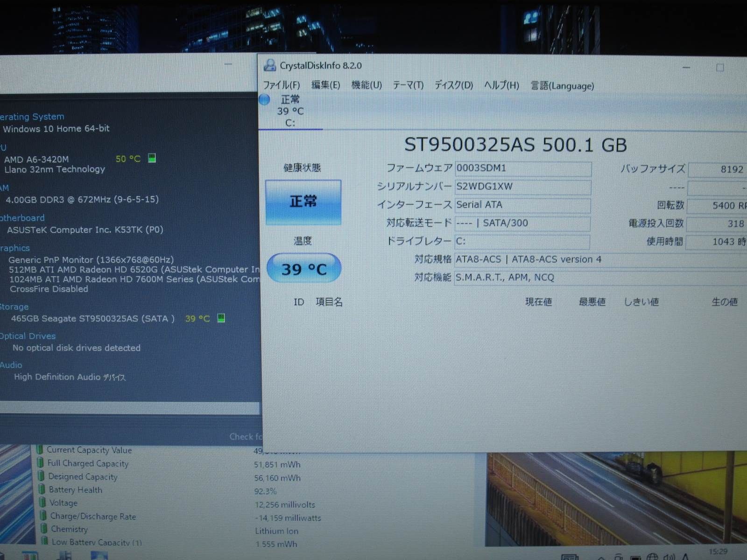Open the Storage section link in Speccy
Viewport: 747px width, 560px height.
tap(14, 307)
